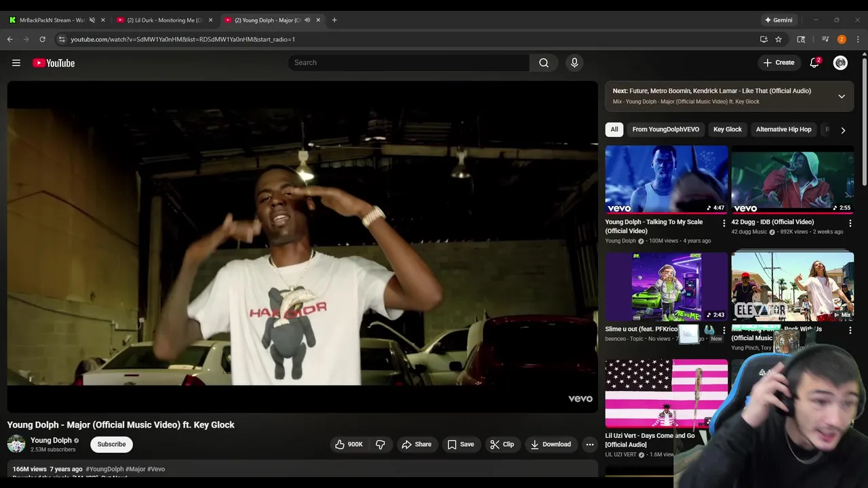The height and width of the screenshot is (488, 868).
Task: Subscribe to Young Dolph channel
Action: pos(111,444)
